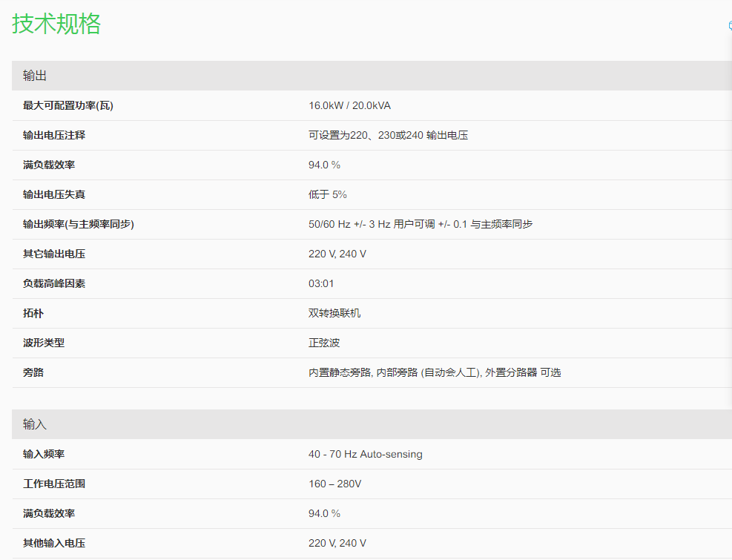732x560 pixels.
Task: Select the 工作电压范围 row label
Action: tap(54, 484)
